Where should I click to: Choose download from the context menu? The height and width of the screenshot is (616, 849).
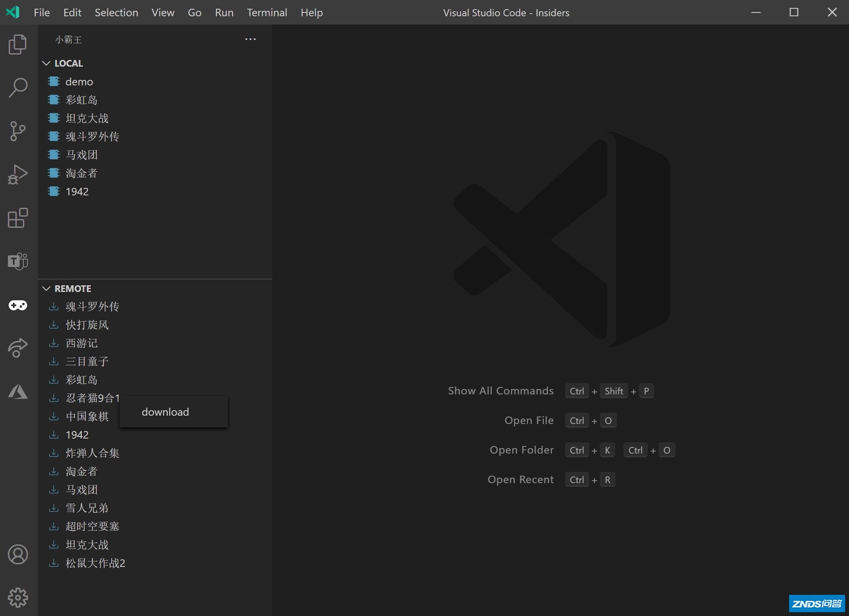tap(174, 412)
